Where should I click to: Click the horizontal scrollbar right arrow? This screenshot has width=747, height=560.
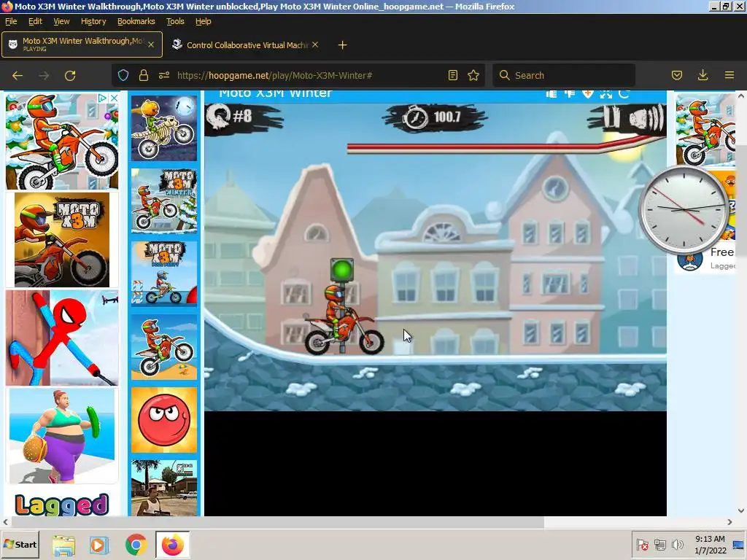729,522
